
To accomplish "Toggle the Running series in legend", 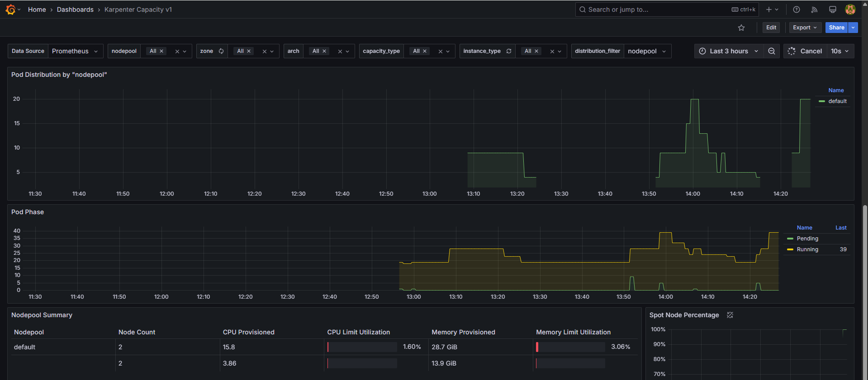I will click(x=807, y=249).
